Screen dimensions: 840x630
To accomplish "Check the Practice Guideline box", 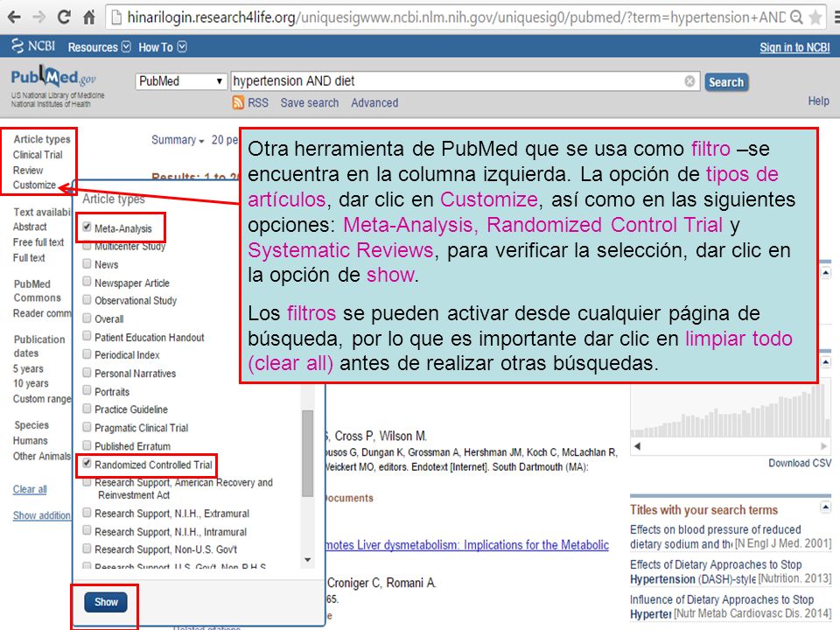I will pos(87,409).
